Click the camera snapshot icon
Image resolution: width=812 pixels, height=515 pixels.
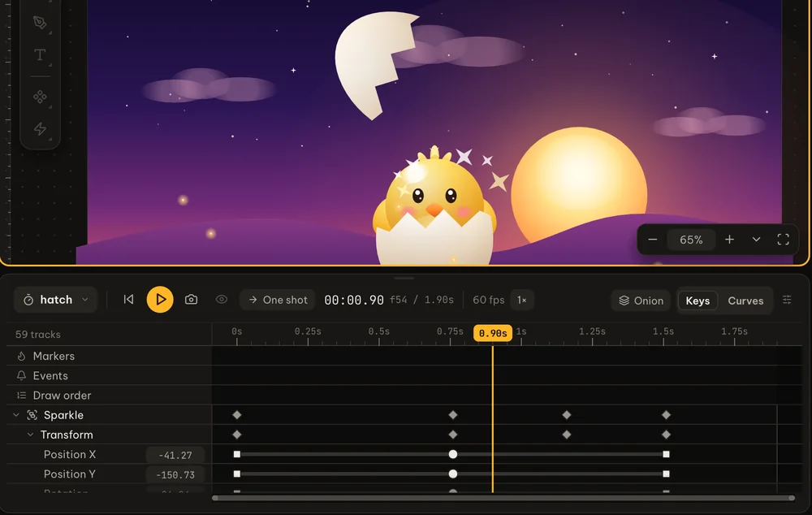tap(191, 300)
